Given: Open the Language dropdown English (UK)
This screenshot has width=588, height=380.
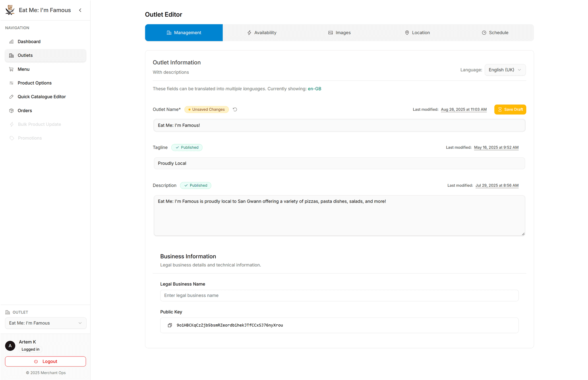Looking at the screenshot, I should pos(505,70).
